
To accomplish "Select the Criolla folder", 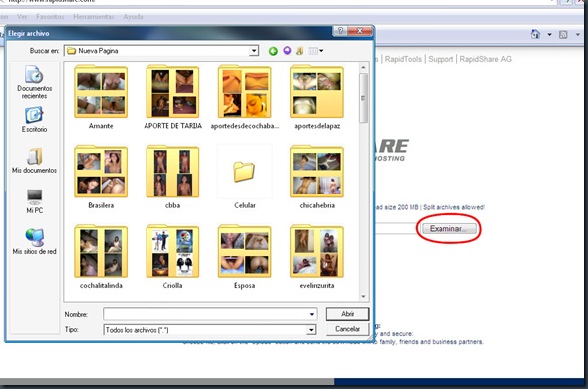I will coord(172,257).
